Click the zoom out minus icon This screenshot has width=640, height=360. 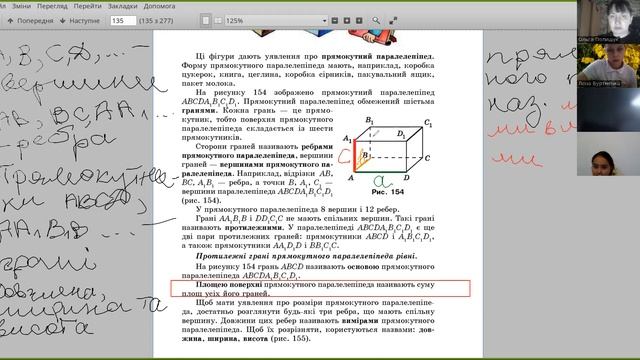[335, 20]
